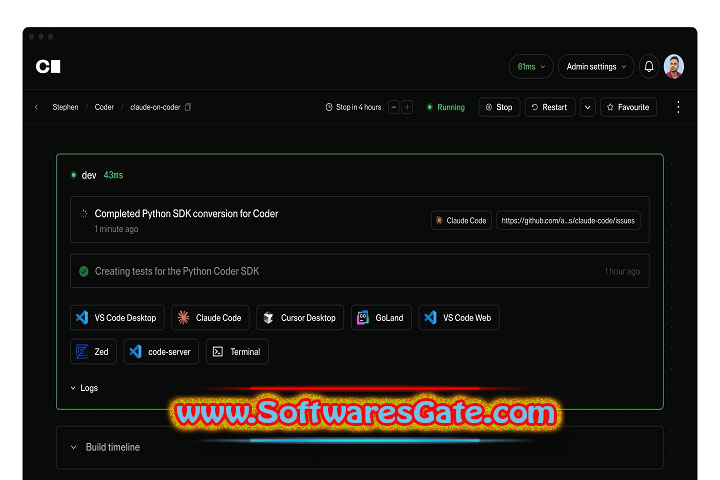Open the restart options chevron

click(x=587, y=107)
